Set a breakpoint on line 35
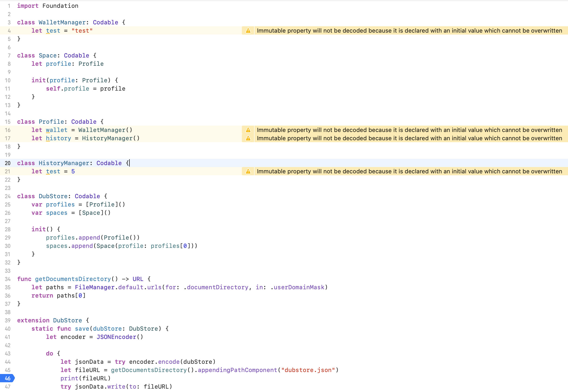The width and height of the screenshot is (568, 392). 8,287
